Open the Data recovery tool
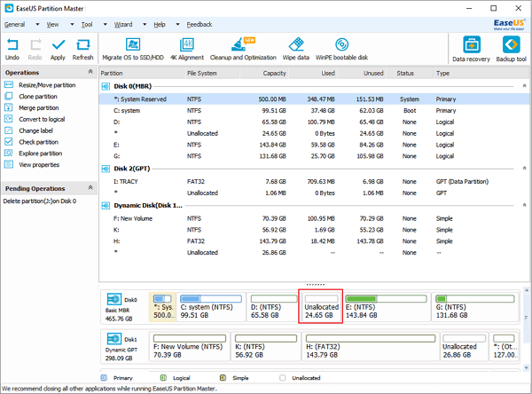The width and height of the screenshot is (532, 394). tap(472, 50)
